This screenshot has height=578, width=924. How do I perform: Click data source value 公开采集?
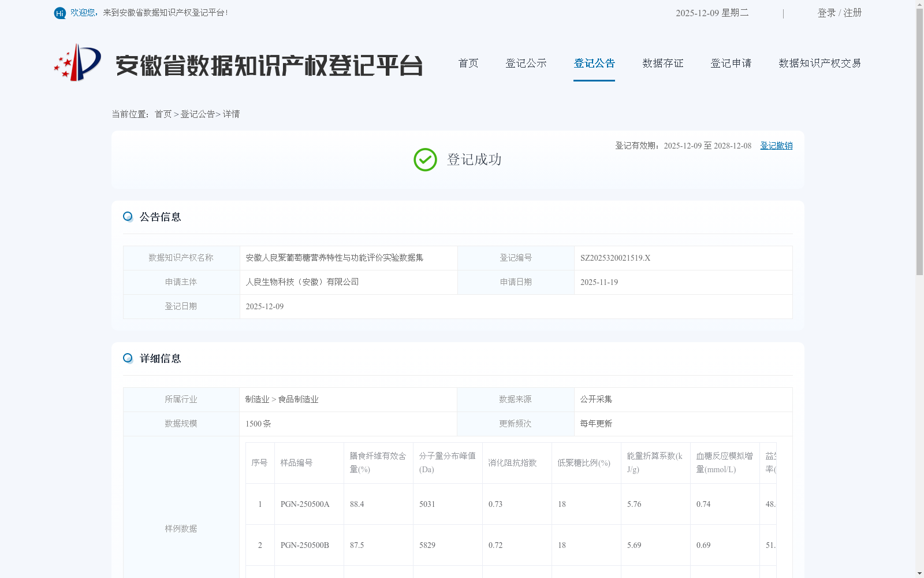[596, 399]
